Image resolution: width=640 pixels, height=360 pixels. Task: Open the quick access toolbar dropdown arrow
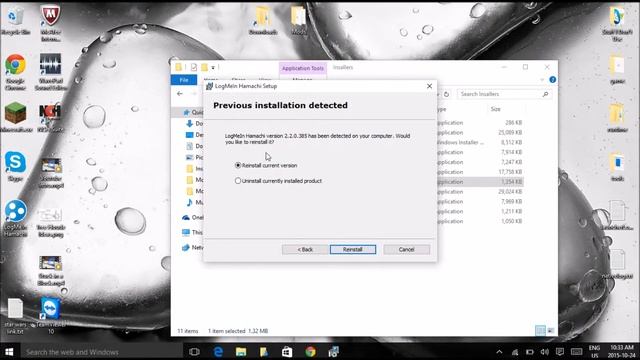[213, 67]
